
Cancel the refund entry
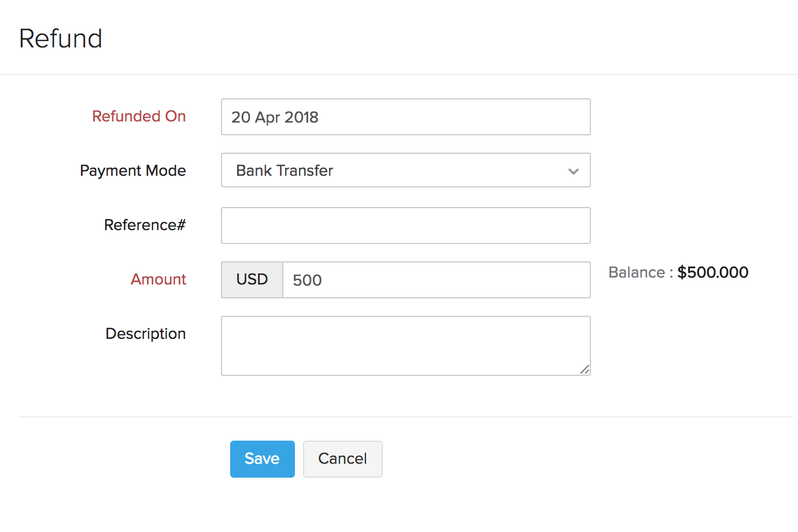tap(342, 459)
